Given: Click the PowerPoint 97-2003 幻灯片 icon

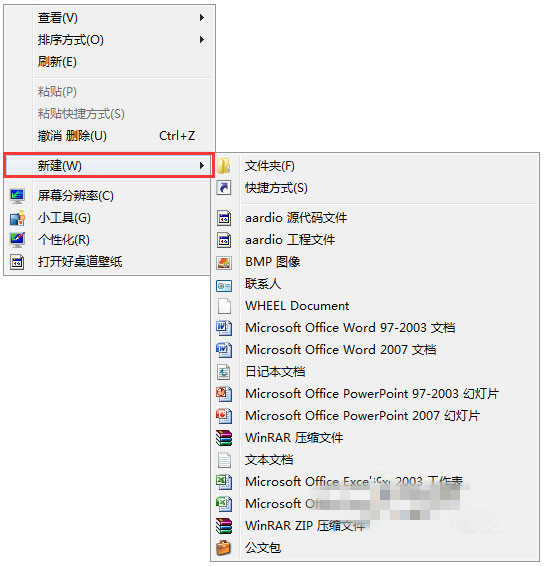Looking at the screenshot, I should point(224,394).
